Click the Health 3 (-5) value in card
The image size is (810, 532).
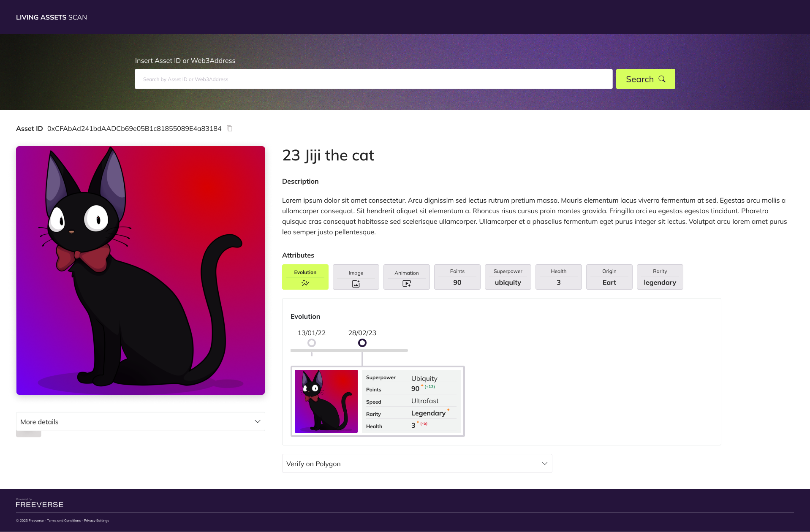tap(419, 425)
